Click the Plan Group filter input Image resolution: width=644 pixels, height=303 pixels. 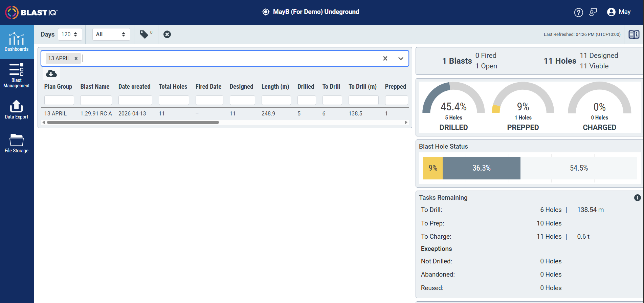59,100
